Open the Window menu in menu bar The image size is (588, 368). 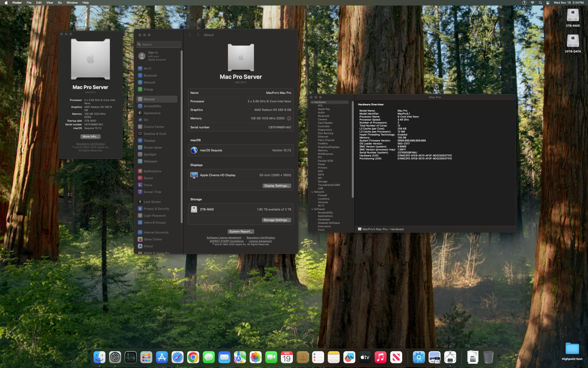point(72,3)
